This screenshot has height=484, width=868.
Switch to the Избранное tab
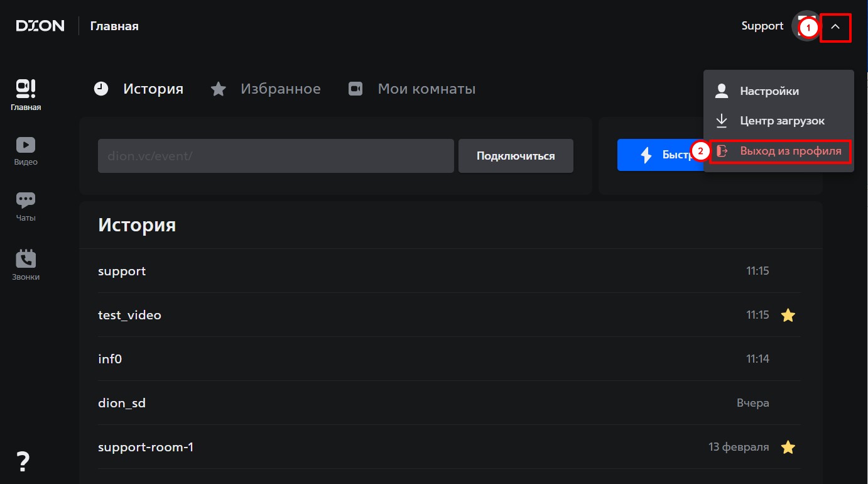pos(266,89)
